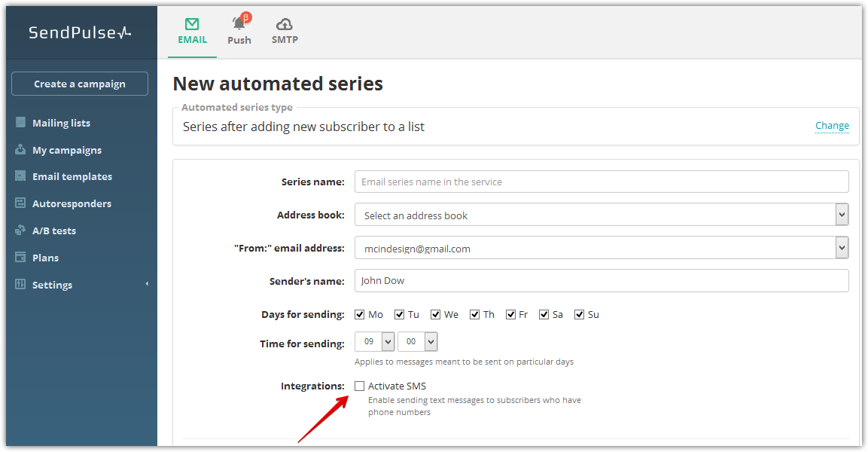Click the Settings sliders icon

20,285
